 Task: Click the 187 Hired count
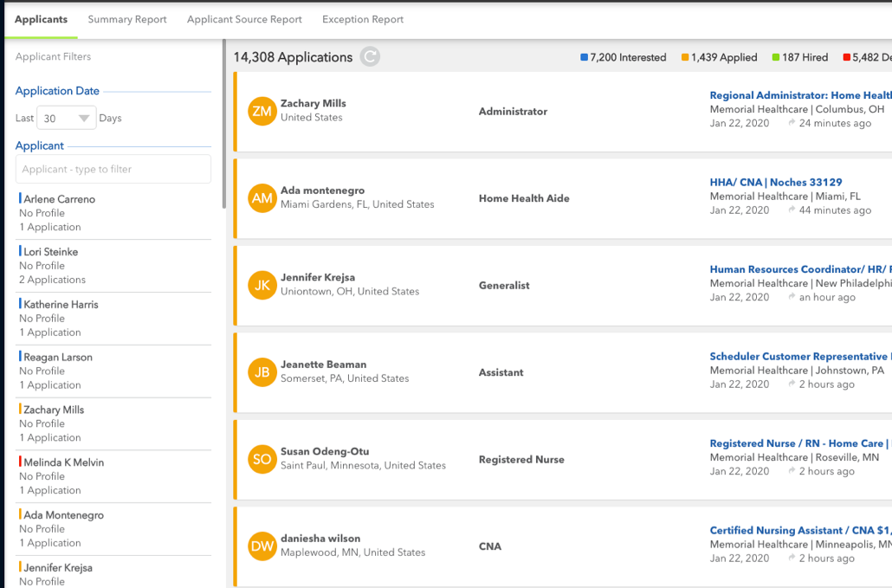click(805, 57)
